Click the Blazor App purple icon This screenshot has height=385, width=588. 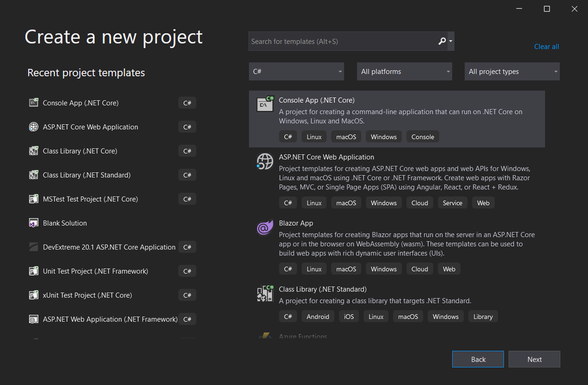[x=265, y=228]
